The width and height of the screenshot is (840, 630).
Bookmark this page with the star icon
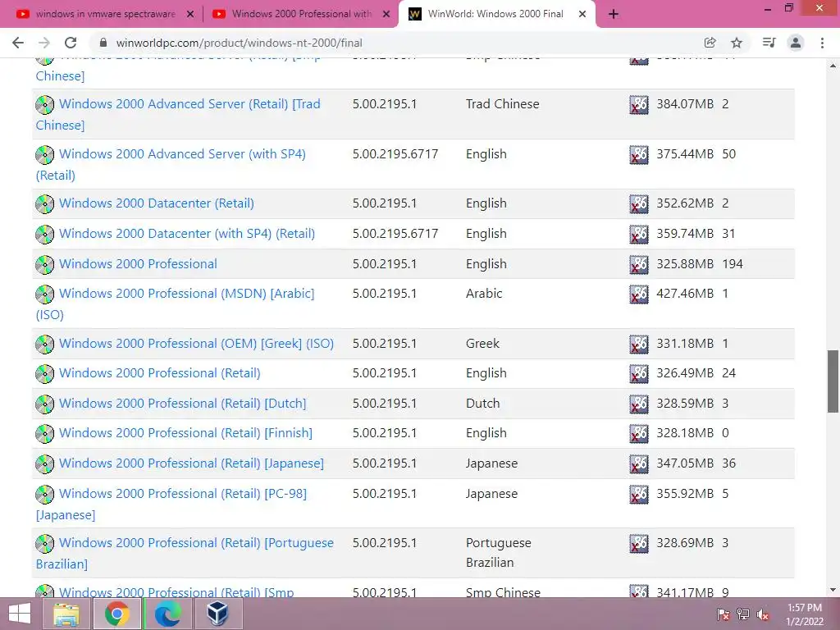click(x=737, y=43)
